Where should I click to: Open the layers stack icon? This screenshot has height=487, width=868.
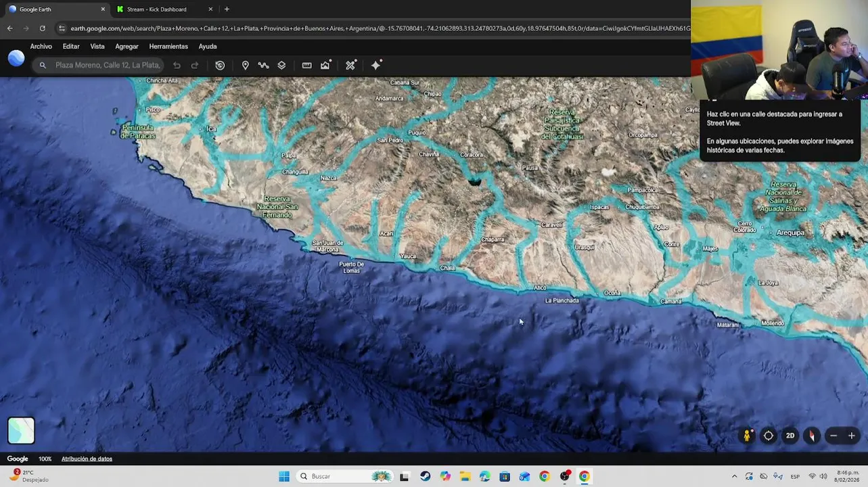[x=281, y=66]
